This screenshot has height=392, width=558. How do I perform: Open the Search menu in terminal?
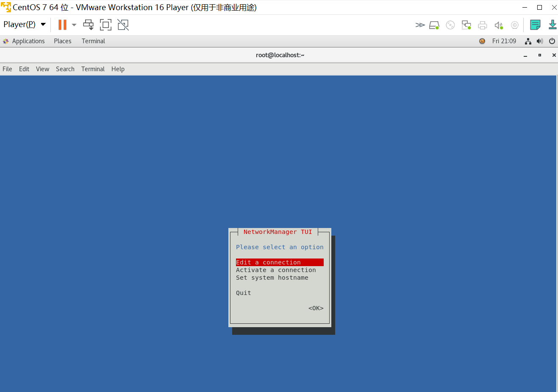click(65, 69)
